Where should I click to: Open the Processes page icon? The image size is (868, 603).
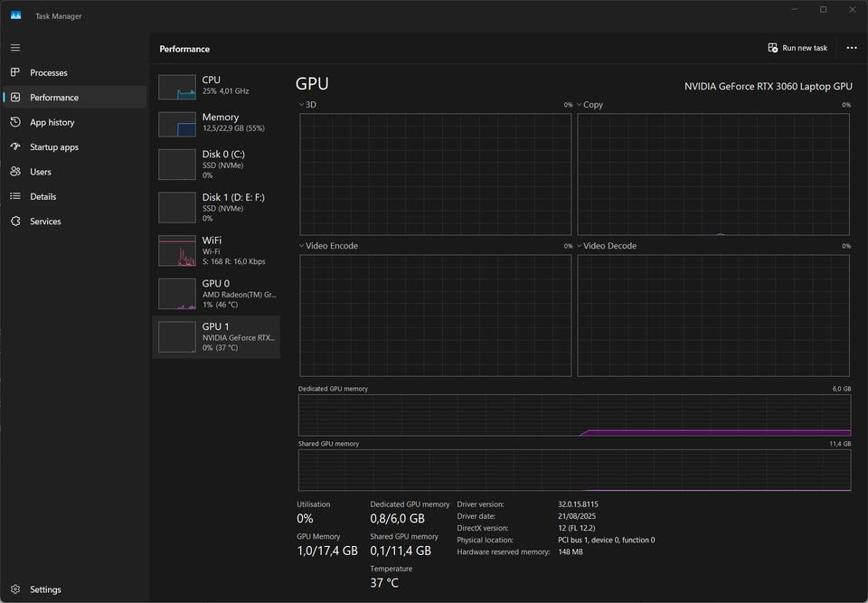coord(15,72)
